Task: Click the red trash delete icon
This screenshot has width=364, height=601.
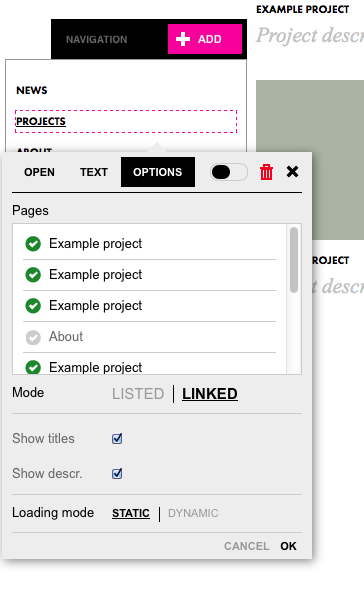Action: (266, 172)
